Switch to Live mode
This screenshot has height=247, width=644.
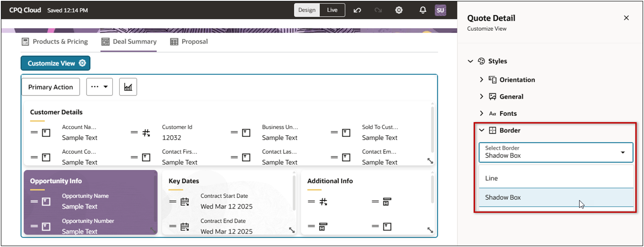click(332, 10)
